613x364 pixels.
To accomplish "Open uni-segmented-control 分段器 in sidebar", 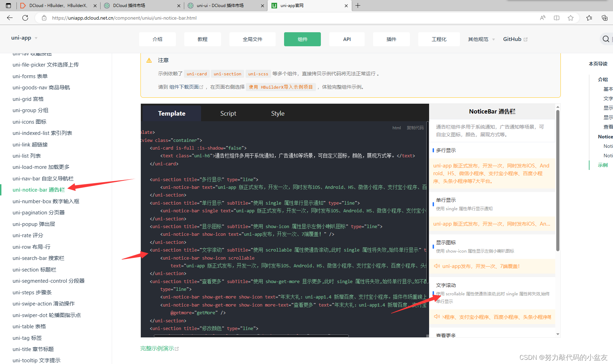I will pyautogui.click(x=49, y=281).
